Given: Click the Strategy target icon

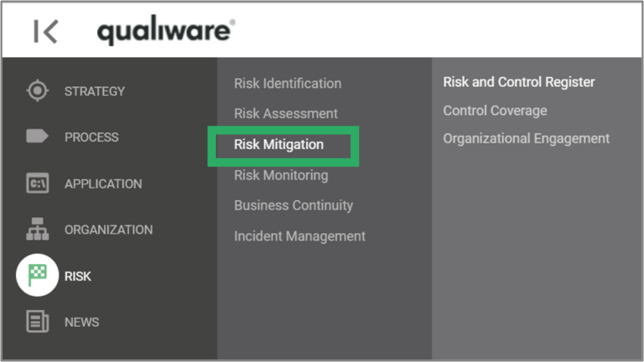Looking at the screenshot, I should (x=37, y=90).
